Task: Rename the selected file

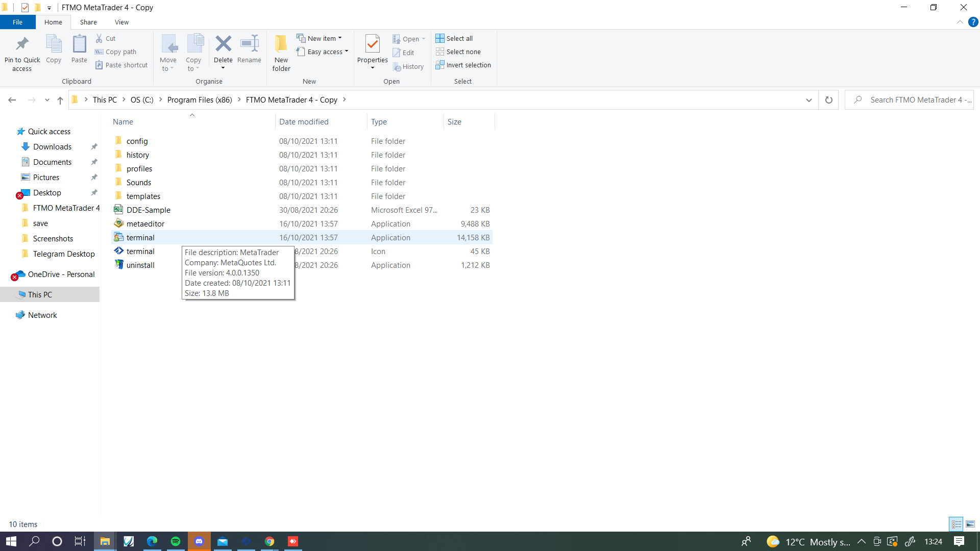Action: (x=249, y=49)
